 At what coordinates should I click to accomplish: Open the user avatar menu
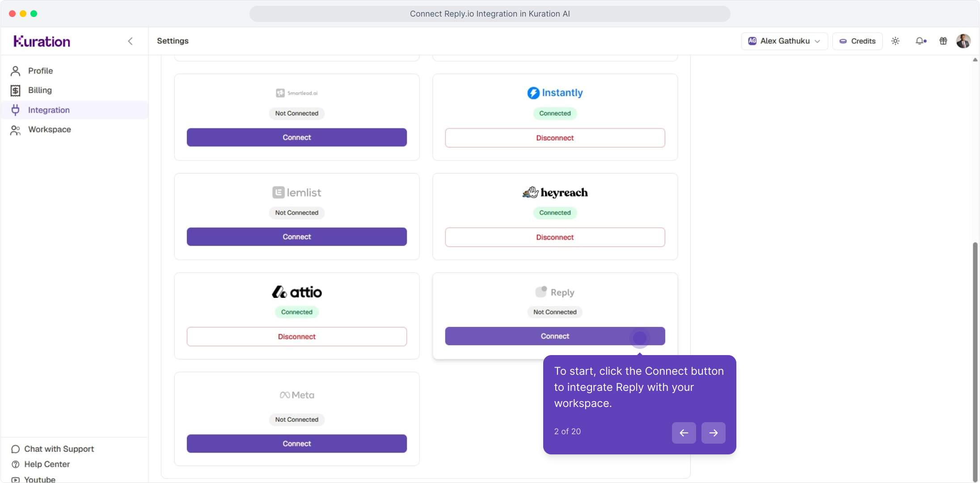coord(963,41)
